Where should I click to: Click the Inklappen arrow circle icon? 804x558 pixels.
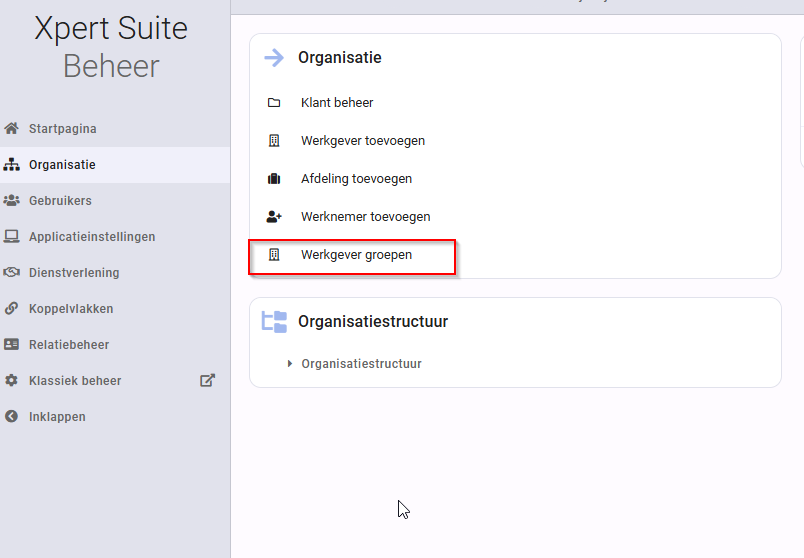[x=11, y=416]
